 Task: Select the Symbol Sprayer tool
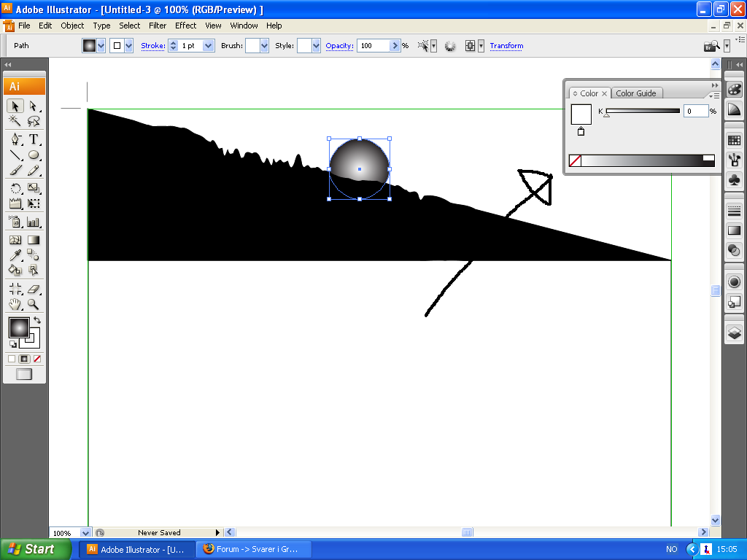click(15, 222)
